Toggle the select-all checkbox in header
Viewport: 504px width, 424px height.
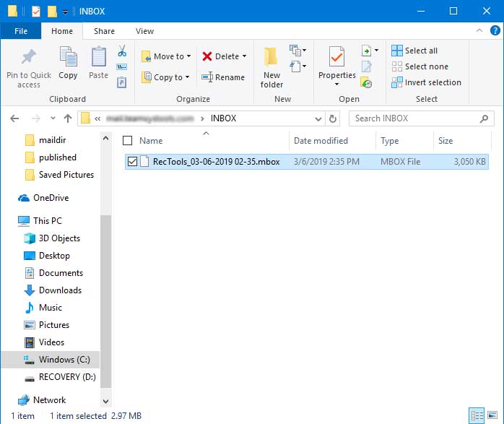coord(128,141)
